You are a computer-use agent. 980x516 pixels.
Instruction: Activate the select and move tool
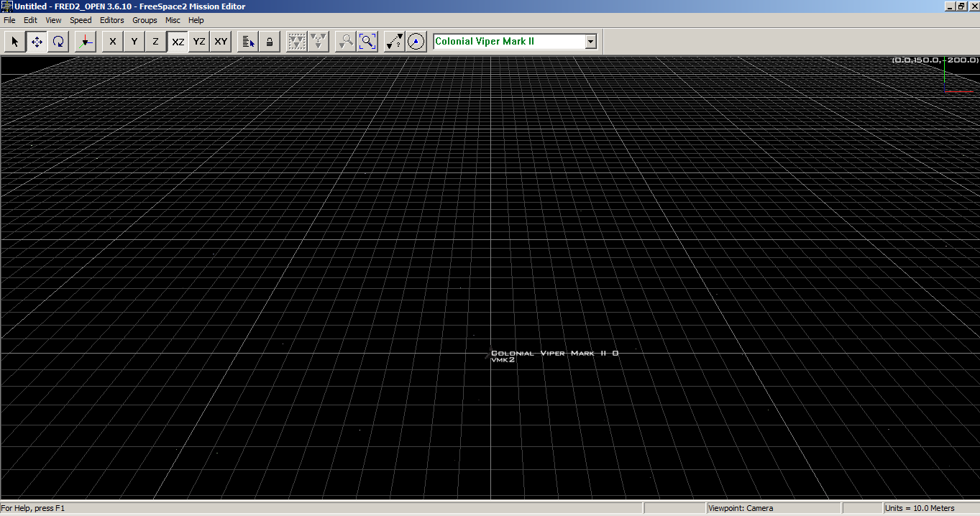pyautogui.click(x=37, y=42)
